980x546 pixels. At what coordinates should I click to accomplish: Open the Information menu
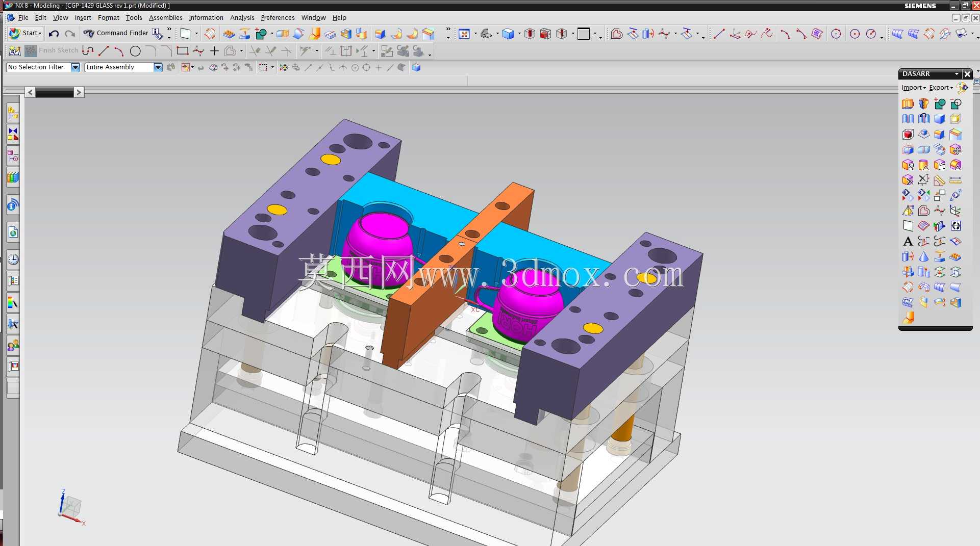click(x=206, y=18)
